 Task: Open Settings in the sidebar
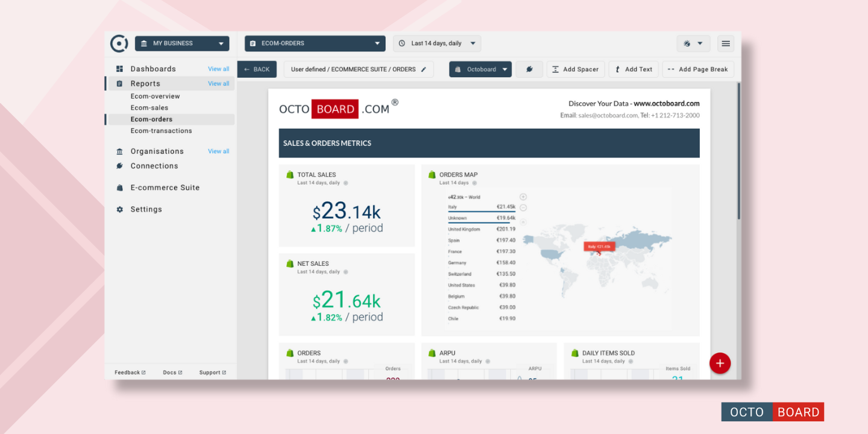(146, 209)
